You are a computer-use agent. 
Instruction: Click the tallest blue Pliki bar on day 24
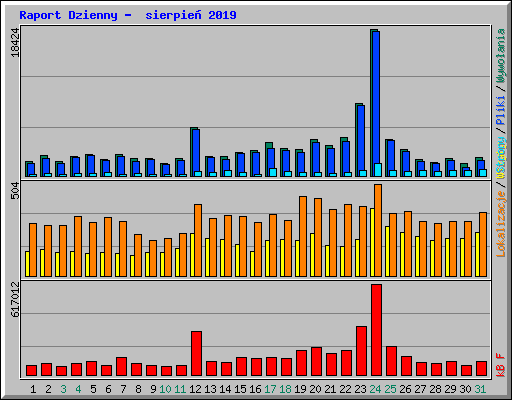376,104
